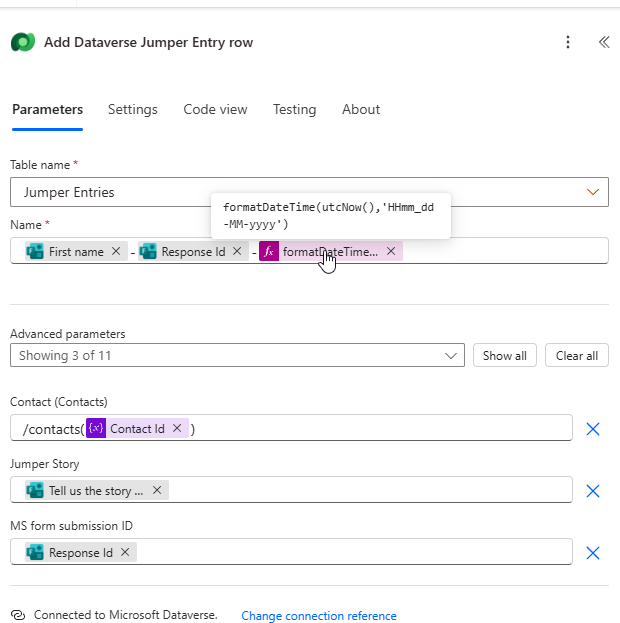Go to the Testing tab

coord(294,110)
